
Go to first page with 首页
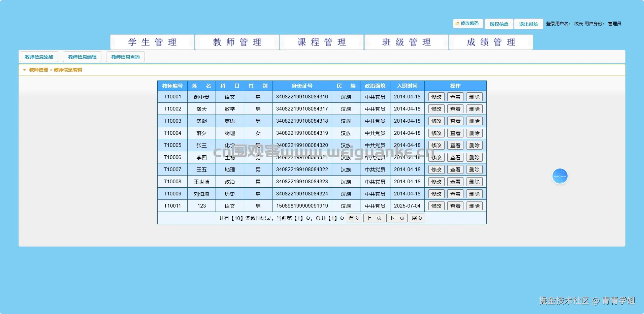354,218
